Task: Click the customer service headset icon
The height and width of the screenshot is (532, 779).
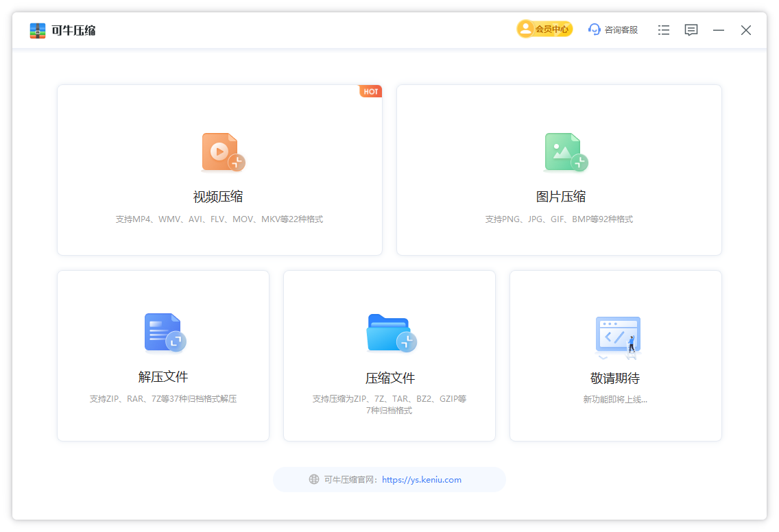Action: point(594,29)
